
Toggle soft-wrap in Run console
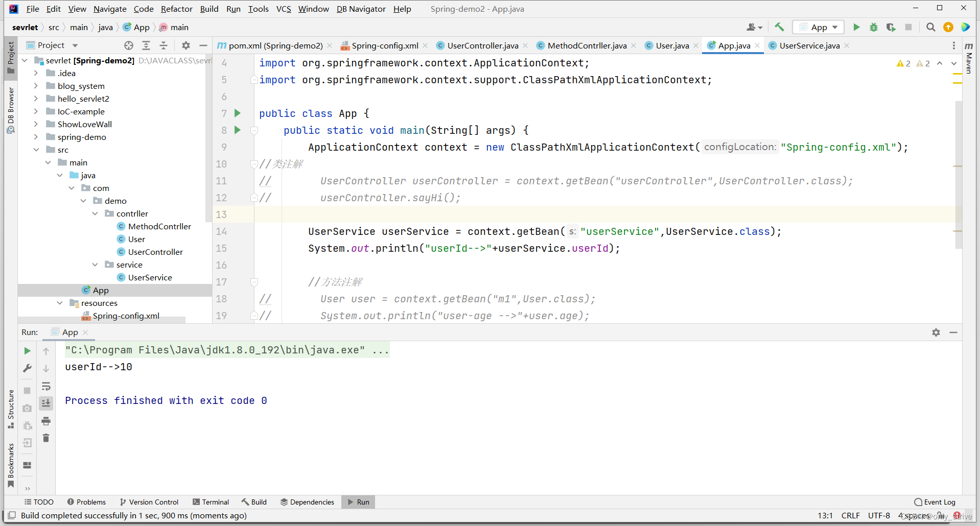(x=46, y=386)
